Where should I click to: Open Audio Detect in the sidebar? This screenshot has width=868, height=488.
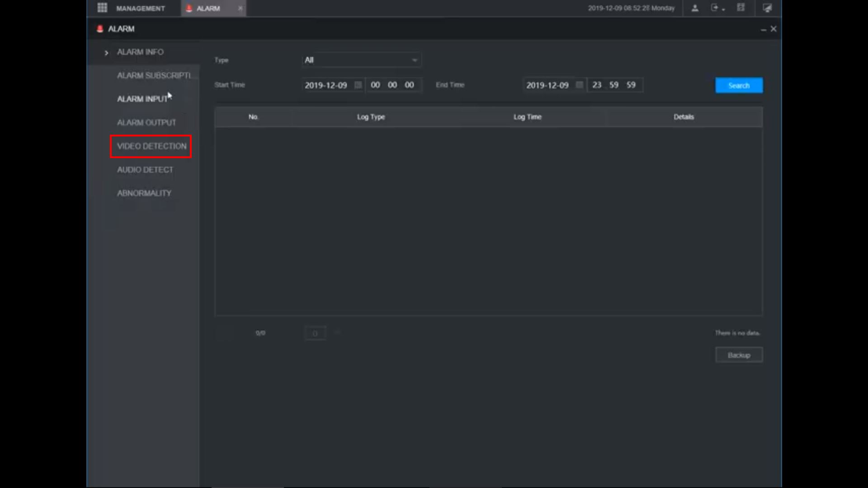click(145, 169)
